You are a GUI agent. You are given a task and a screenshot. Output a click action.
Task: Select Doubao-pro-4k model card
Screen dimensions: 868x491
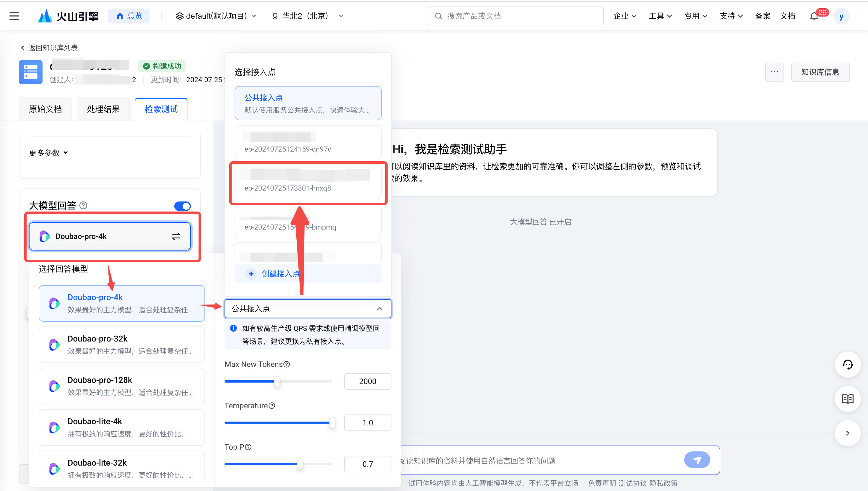tap(122, 303)
